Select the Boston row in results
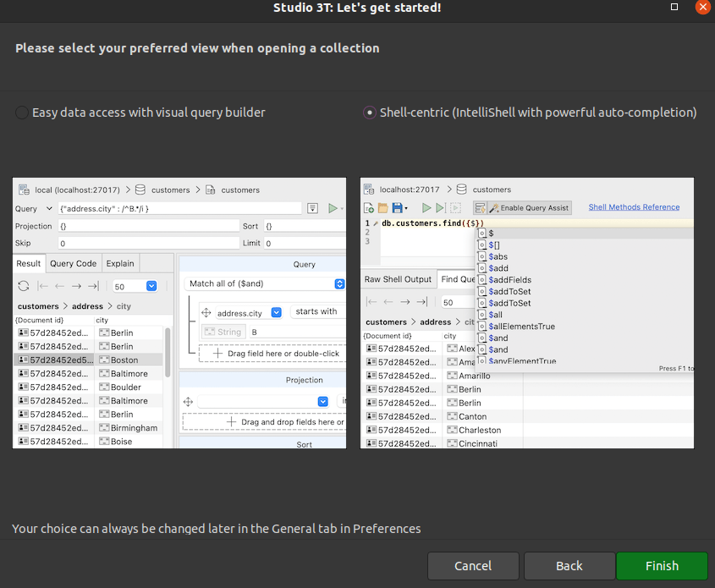The width and height of the screenshot is (715, 588). (x=88, y=360)
